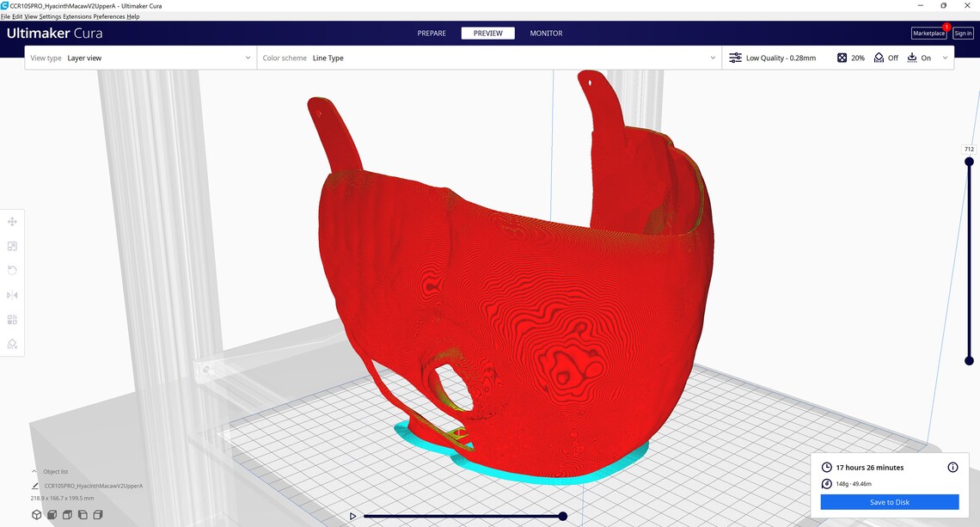Select the Rotate tool

click(x=12, y=270)
